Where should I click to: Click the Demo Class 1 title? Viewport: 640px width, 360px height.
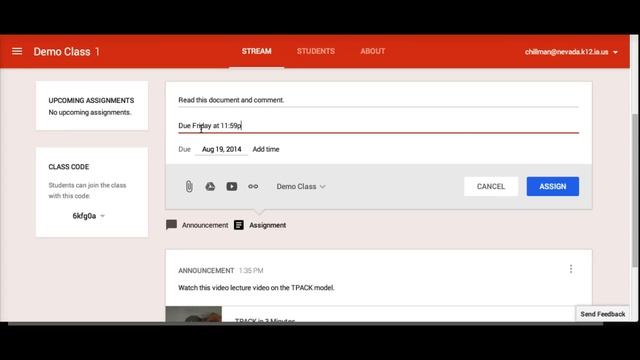click(x=67, y=52)
